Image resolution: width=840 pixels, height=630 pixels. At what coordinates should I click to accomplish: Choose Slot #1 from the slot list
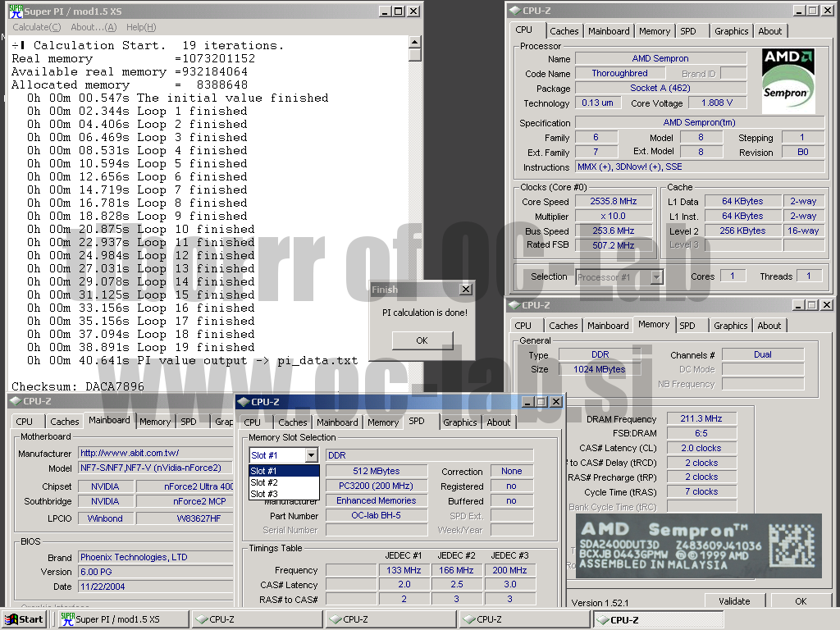click(285, 471)
